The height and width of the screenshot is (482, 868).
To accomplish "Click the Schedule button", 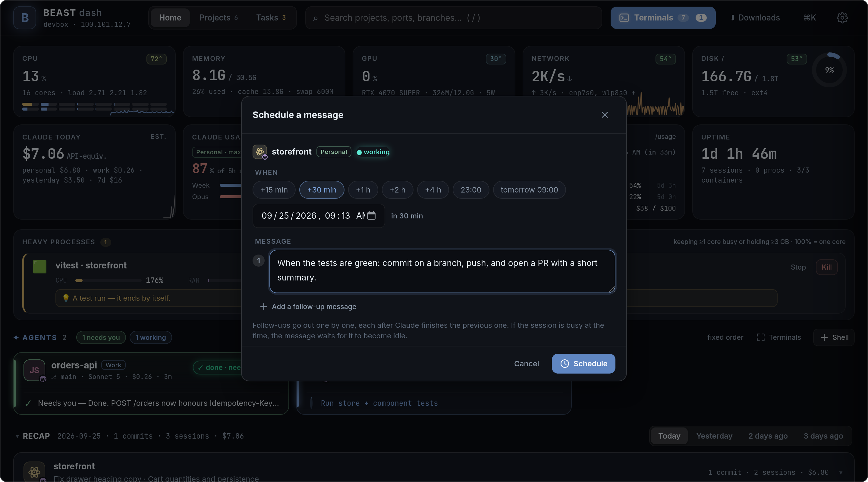I will [x=583, y=363].
